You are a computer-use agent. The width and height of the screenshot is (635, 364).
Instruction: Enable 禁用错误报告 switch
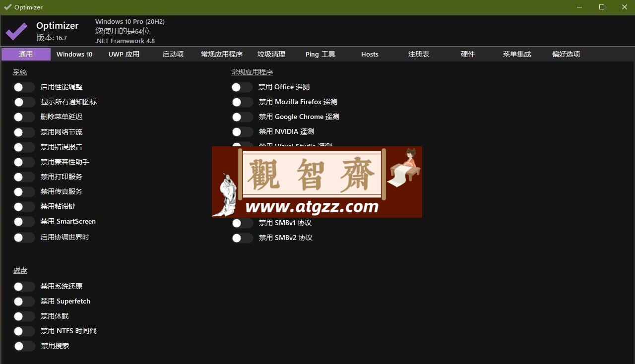(x=24, y=147)
